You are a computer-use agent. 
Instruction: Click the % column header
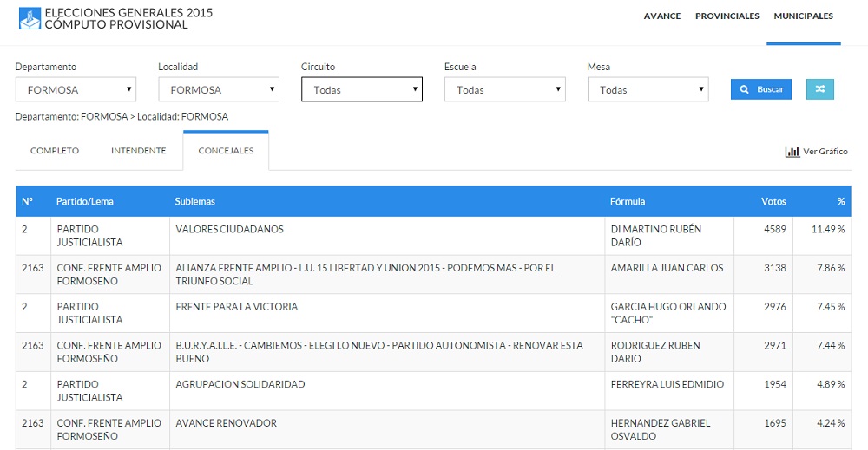[841, 201]
